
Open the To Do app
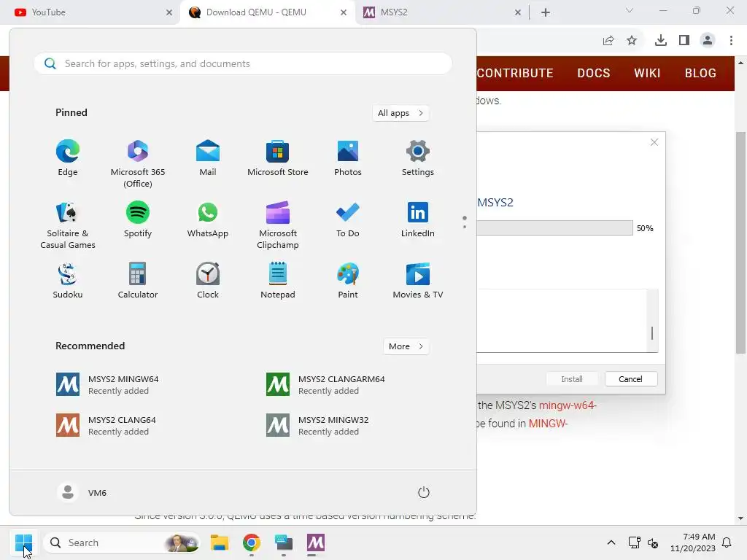tap(348, 219)
